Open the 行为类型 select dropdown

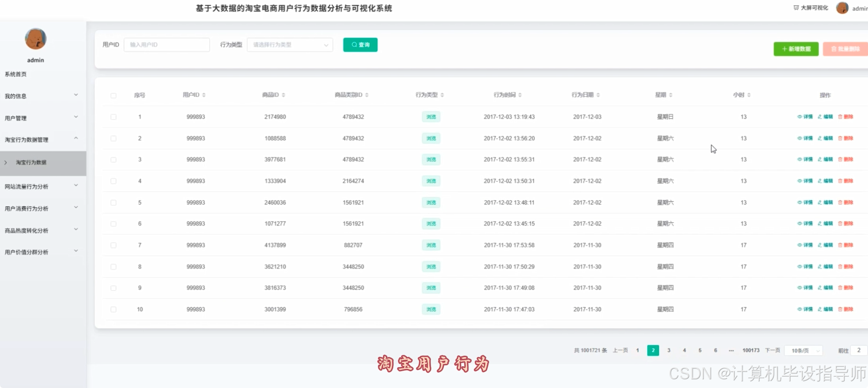click(290, 45)
